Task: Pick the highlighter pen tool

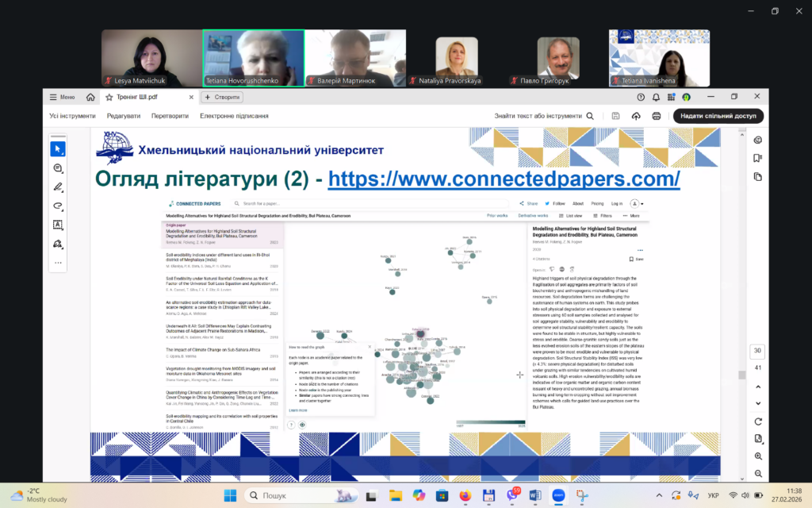Action: tap(58, 187)
